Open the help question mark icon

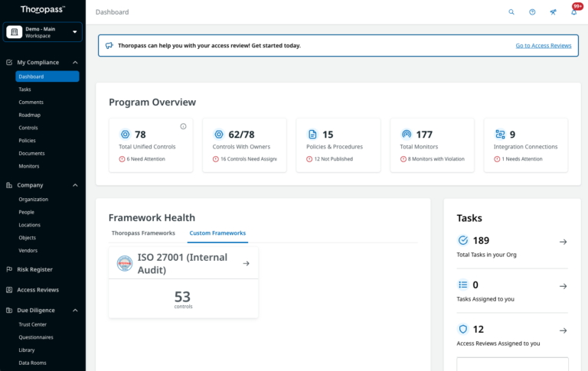[x=532, y=12]
